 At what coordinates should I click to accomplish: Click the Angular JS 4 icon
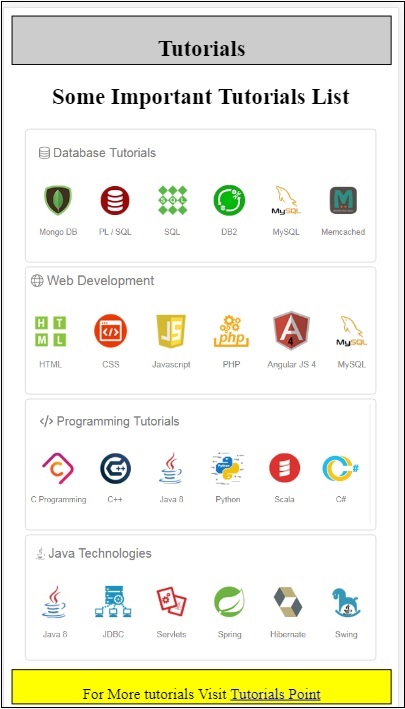(291, 331)
